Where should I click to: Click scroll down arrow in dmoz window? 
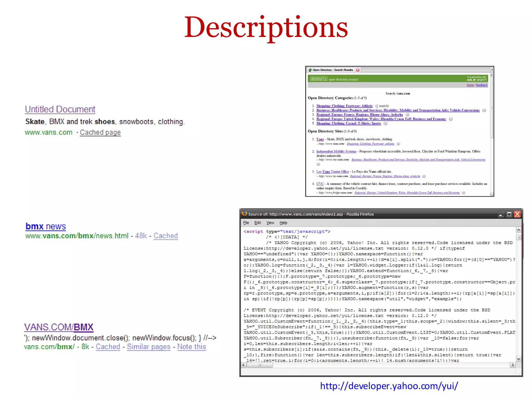491,195
